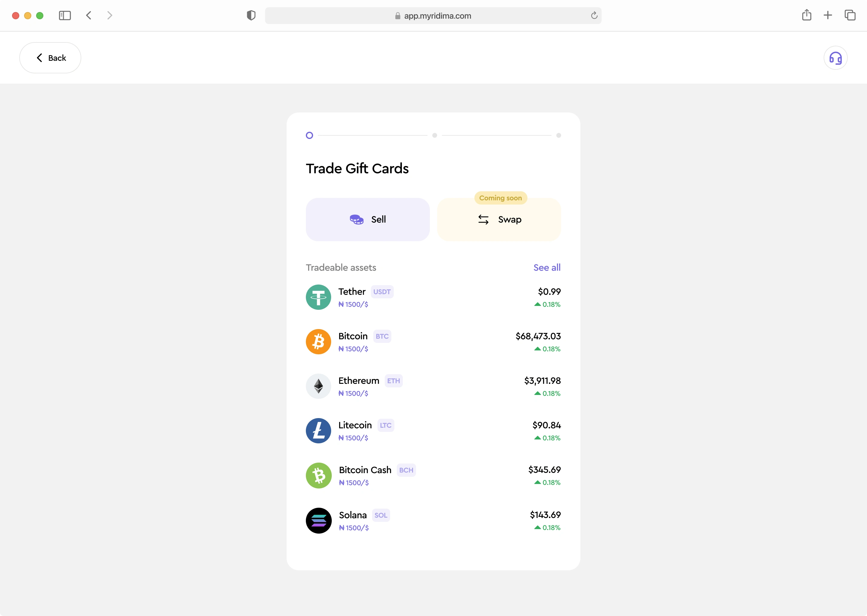The height and width of the screenshot is (616, 867).
Task: Click the Ethereum diamond logo
Action: click(318, 386)
